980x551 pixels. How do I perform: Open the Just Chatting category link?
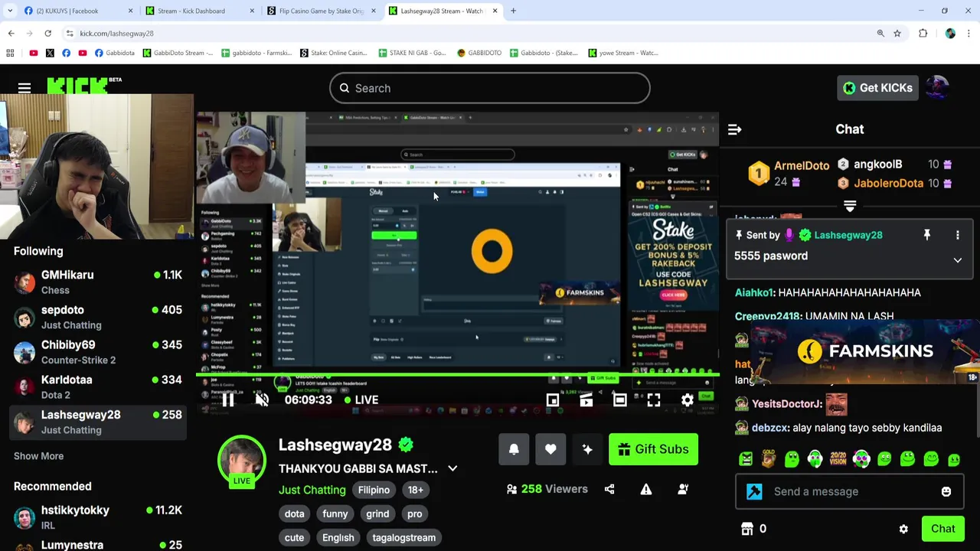[312, 490]
